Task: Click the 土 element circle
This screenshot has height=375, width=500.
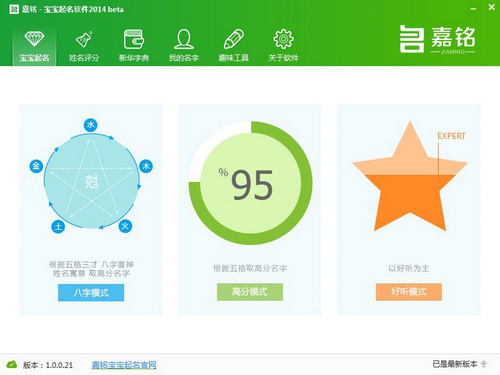Action: tap(58, 226)
